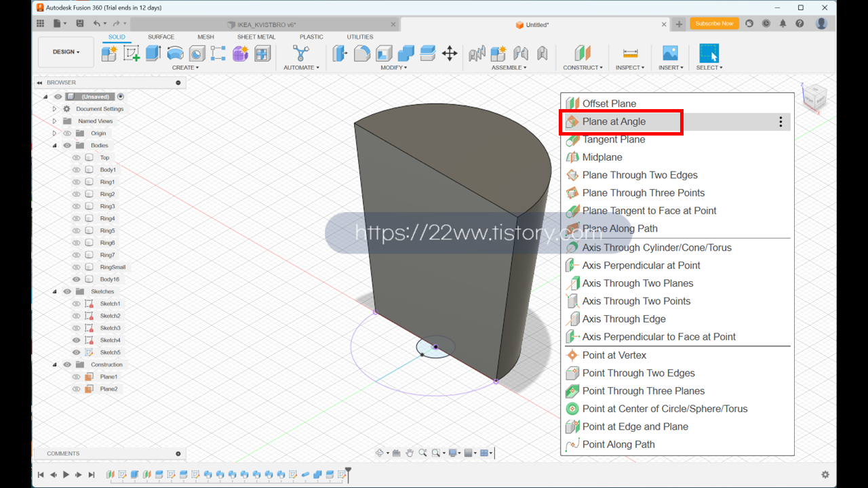The height and width of the screenshot is (488, 868).
Task: Open the DESIGN workspace dropdown
Action: pyautogui.click(x=66, y=52)
